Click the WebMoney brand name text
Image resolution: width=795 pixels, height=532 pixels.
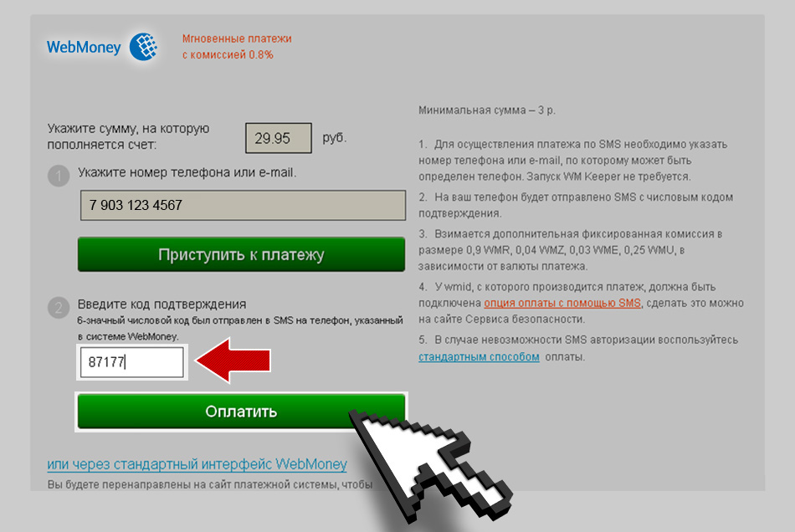[84, 47]
